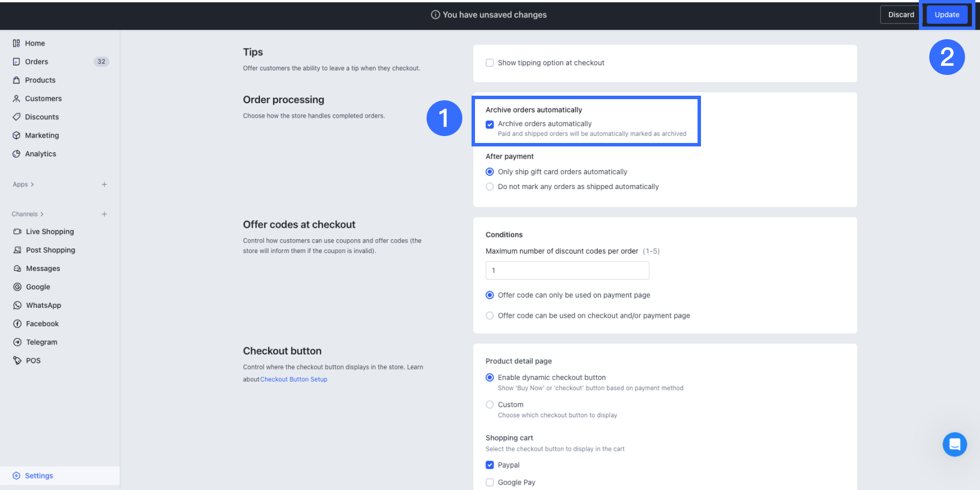Enable show tipping option at checkout
Screen dimensions: 980x490
490,63
